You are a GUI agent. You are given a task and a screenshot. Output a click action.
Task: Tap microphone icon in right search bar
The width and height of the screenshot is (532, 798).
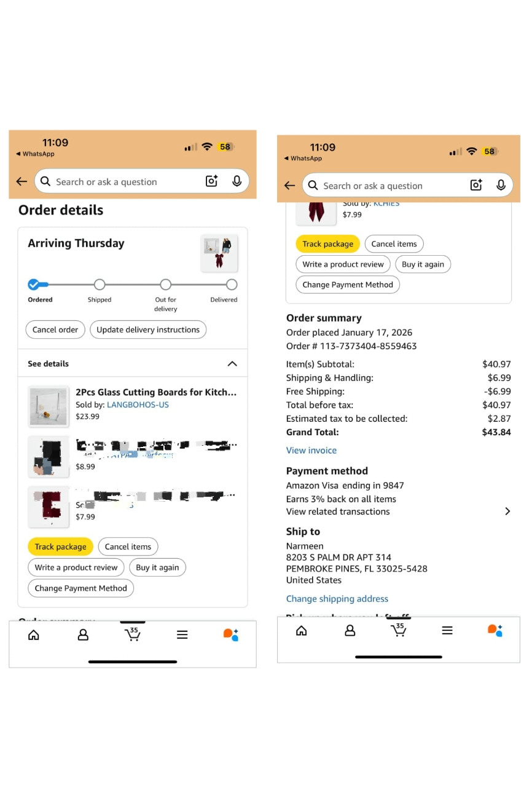pyautogui.click(x=501, y=185)
